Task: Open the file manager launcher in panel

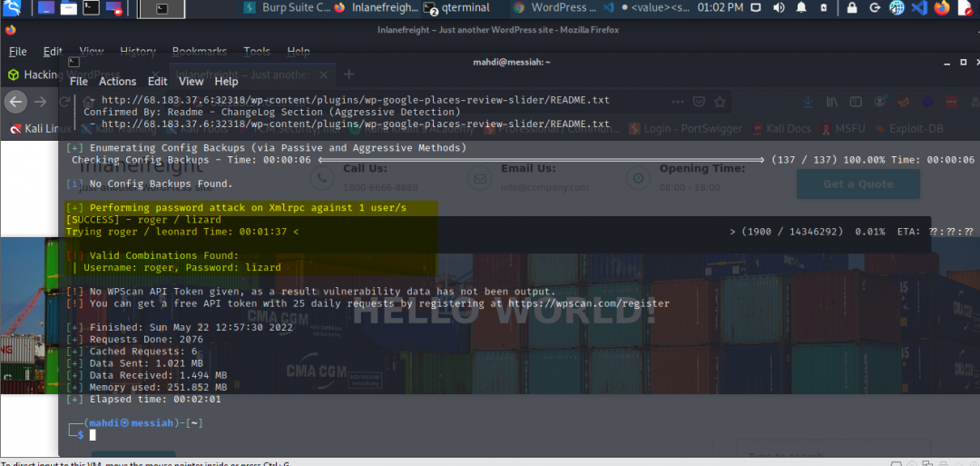Action: point(69,8)
